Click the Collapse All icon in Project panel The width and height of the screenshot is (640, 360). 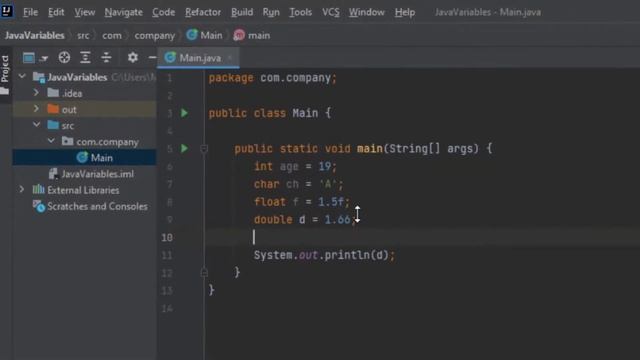(106, 58)
